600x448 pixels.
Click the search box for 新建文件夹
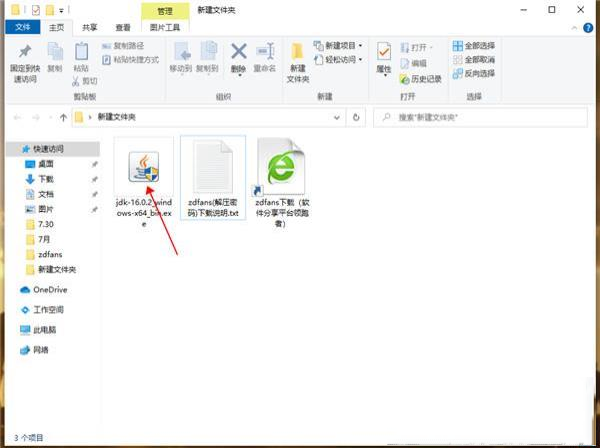click(x=480, y=117)
